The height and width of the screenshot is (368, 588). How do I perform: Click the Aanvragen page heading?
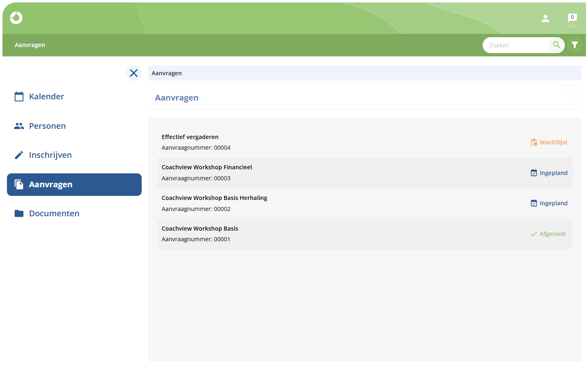pyautogui.click(x=177, y=98)
